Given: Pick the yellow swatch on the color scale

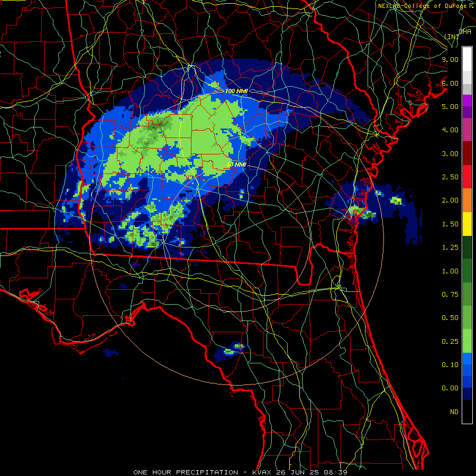Looking at the screenshot, I should (467, 224).
